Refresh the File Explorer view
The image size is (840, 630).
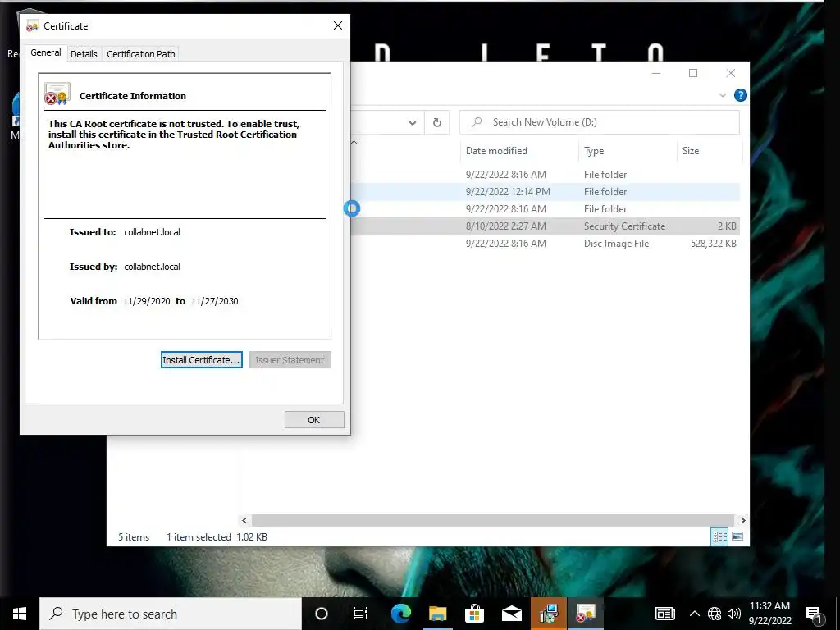(x=437, y=123)
